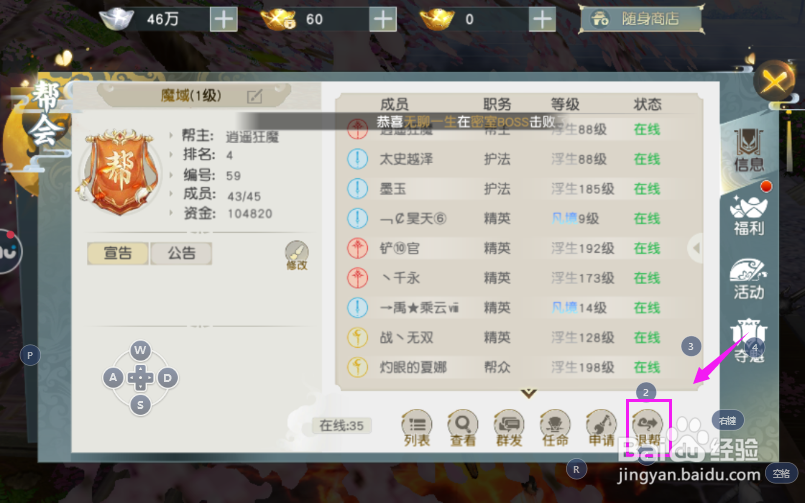Switch to the 活动 activity tab

[749, 280]
